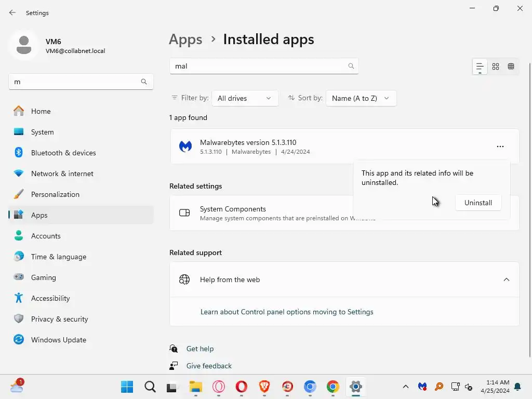Open Windows Update settings
Image resolution: width=532 pixels, height=399 pixels.
pos(81,340)
